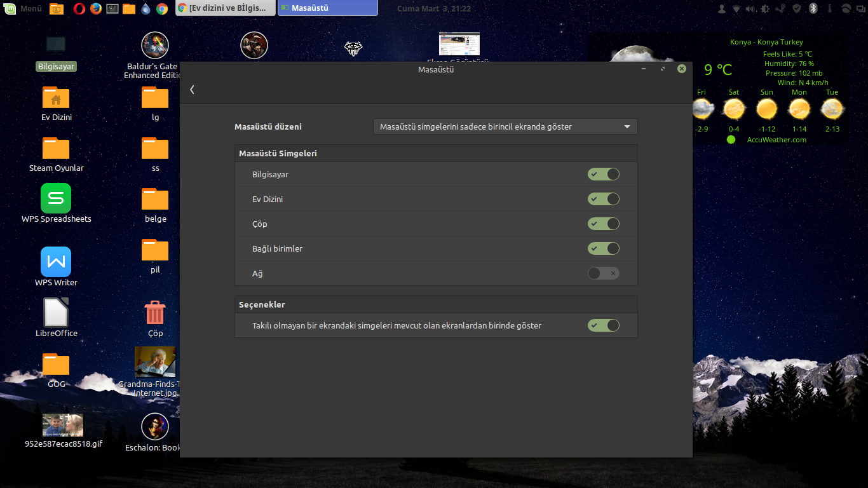Open the Linux Mint Menü button
The width and height of the screenshot is (868, 488).
(24, 8)
